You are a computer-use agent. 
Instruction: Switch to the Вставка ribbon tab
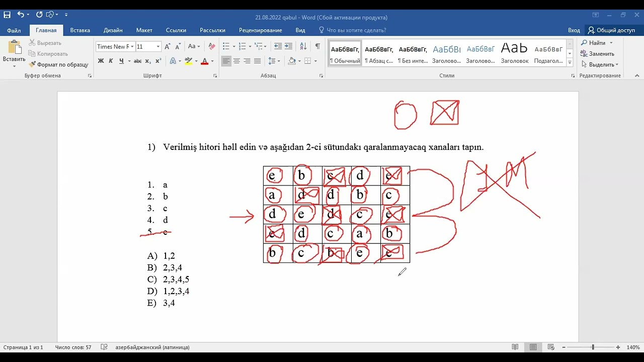(x=80, y=30)
